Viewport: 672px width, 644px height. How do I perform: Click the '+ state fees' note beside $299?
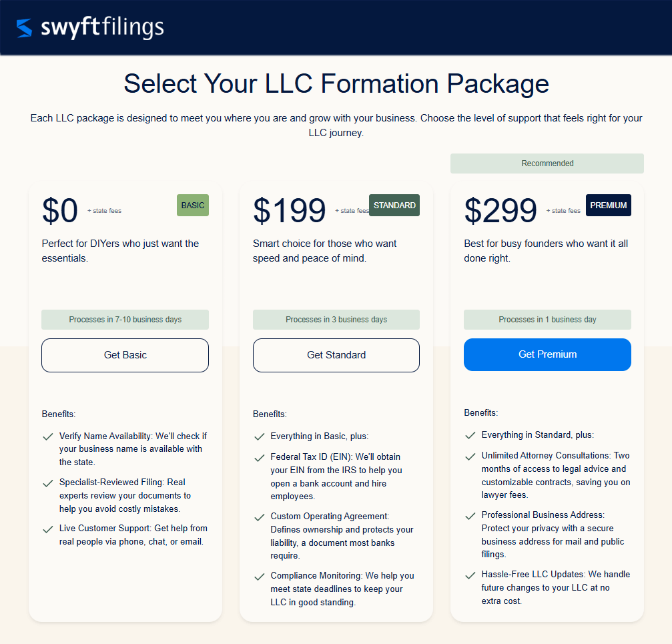click(x=563, y=210)
